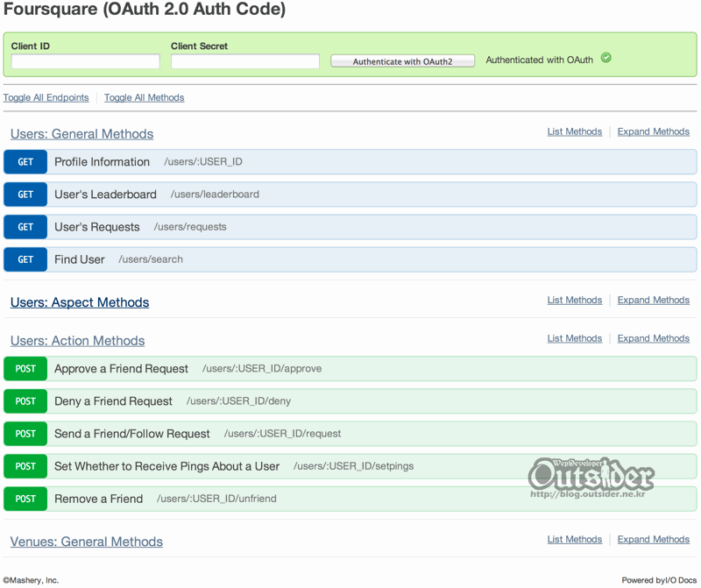
Task: Collapse Users: General Methods section
Action: (81, 134)
